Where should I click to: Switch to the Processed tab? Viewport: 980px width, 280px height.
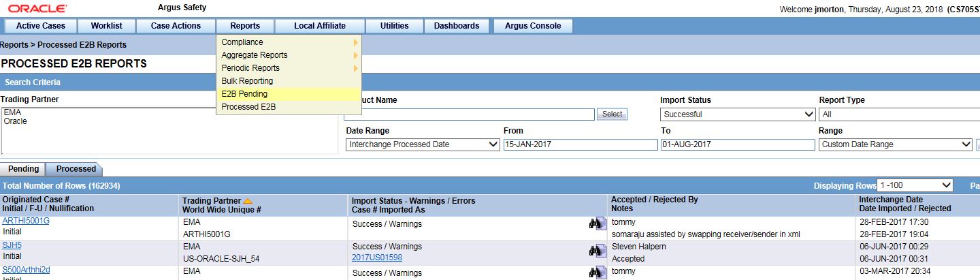click(76, 169)
